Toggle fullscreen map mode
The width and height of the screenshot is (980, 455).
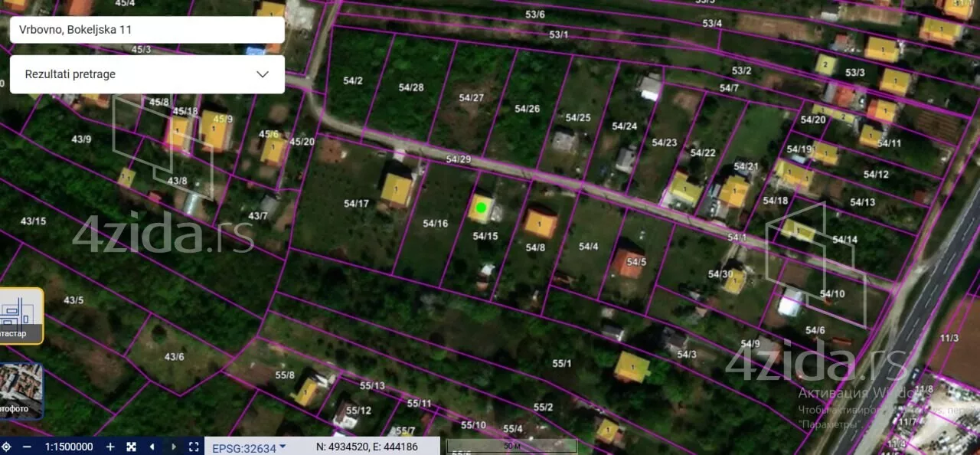194,447
